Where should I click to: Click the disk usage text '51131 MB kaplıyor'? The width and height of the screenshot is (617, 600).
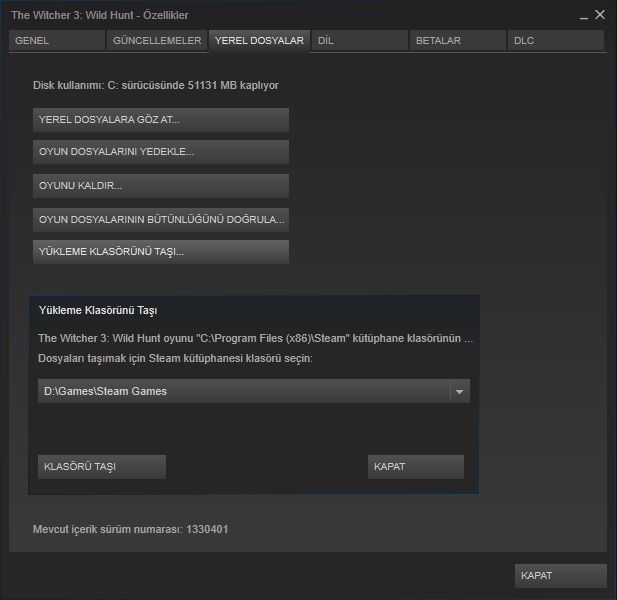[x=233, y=85]
